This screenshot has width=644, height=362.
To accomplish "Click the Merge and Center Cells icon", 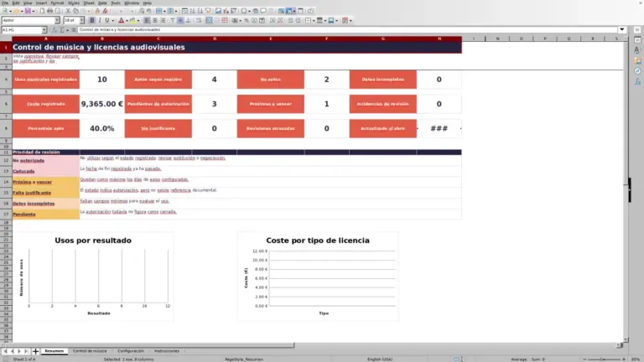I will point(209,20).
